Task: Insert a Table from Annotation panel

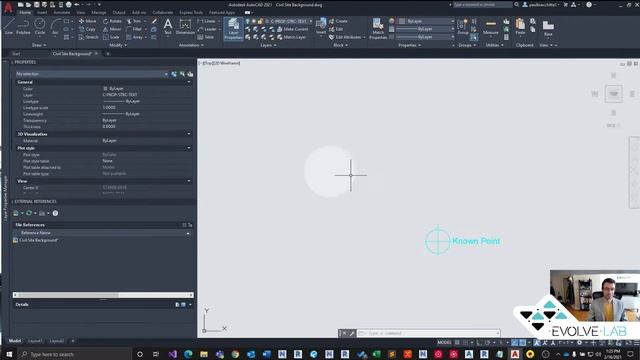Action: (206, 37)
